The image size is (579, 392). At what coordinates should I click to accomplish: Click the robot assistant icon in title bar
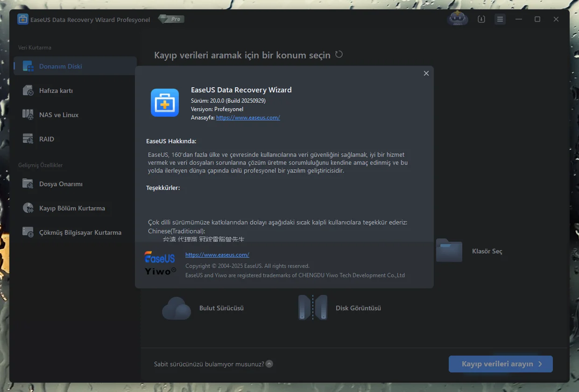458,19
